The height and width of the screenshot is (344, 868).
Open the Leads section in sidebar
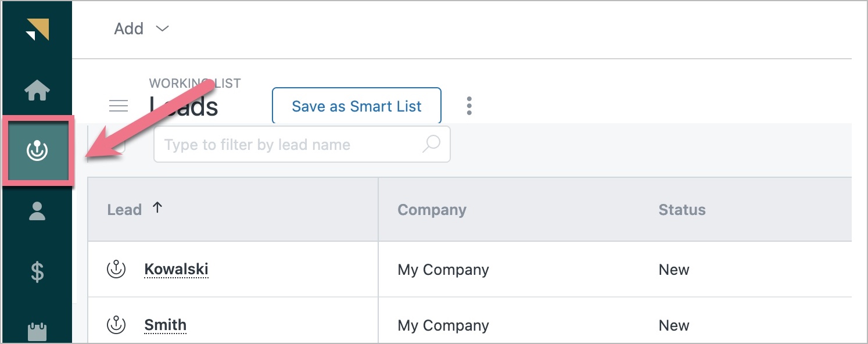37,151
